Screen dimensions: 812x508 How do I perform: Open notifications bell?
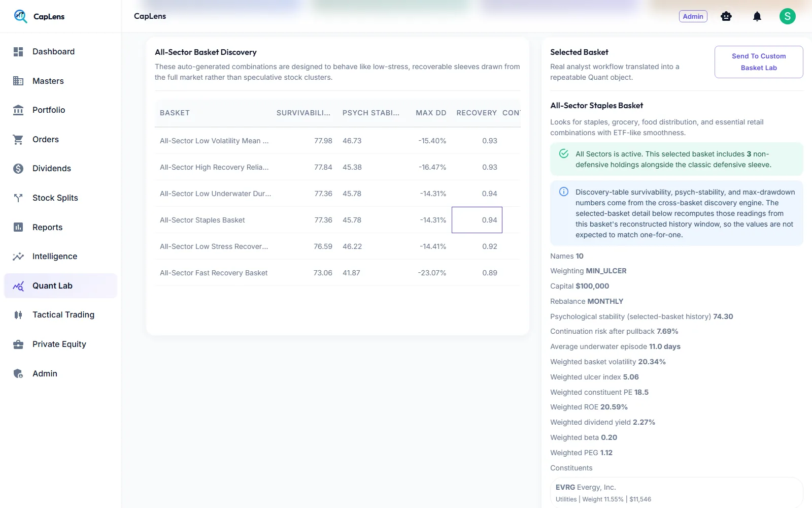coord(757,16)
